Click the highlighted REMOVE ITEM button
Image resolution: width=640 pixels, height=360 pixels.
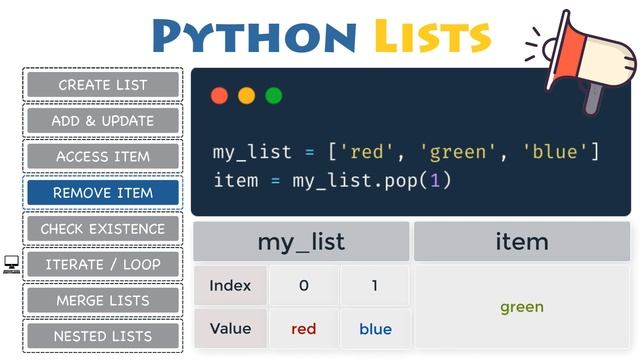103,192
